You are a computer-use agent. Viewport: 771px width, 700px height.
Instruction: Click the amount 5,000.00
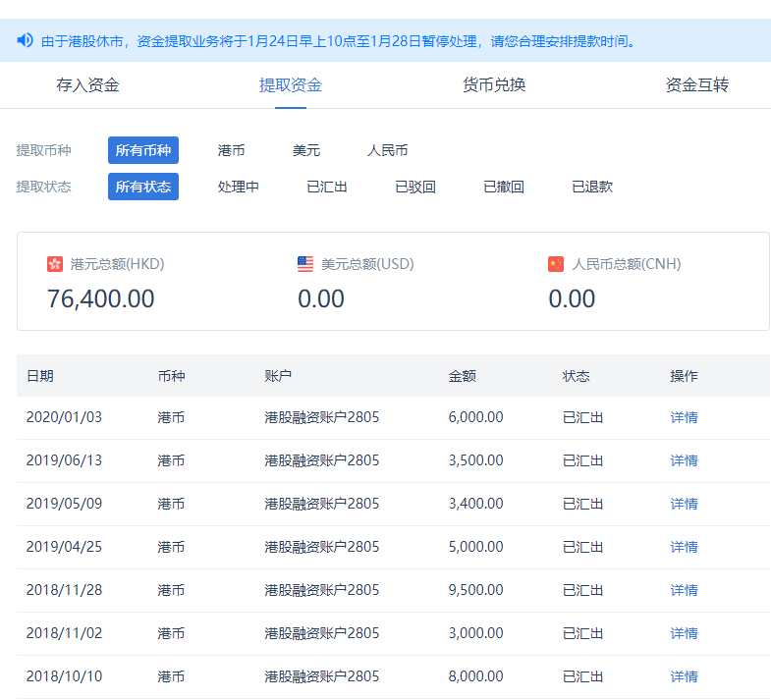point(475,547)
